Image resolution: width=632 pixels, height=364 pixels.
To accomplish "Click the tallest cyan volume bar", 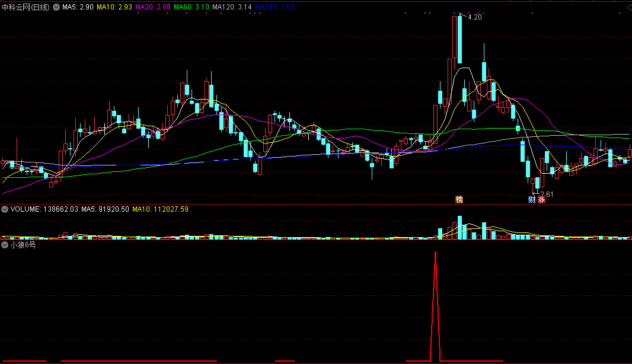I will (x=460, y=228).
